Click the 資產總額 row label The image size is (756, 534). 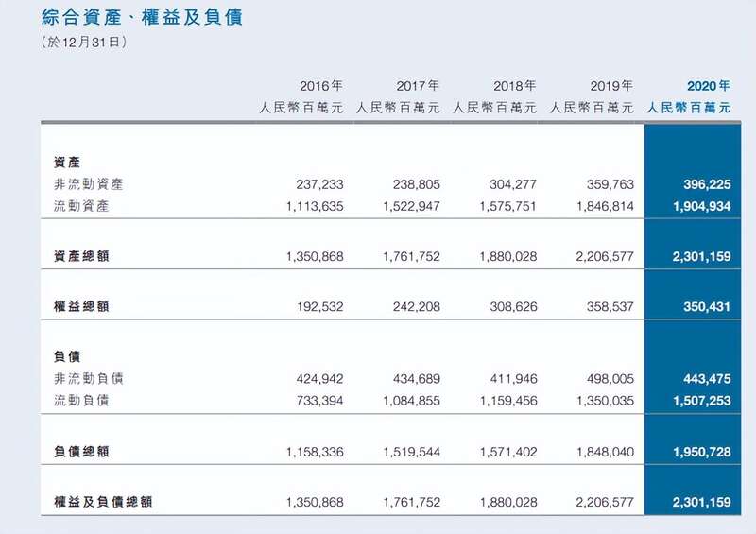point(81,256)
